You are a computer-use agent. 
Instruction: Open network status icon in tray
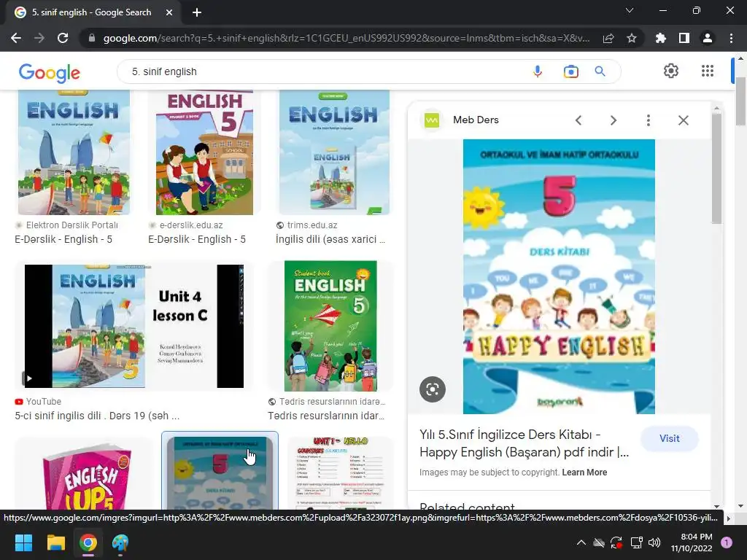click(x=636, y=542)
